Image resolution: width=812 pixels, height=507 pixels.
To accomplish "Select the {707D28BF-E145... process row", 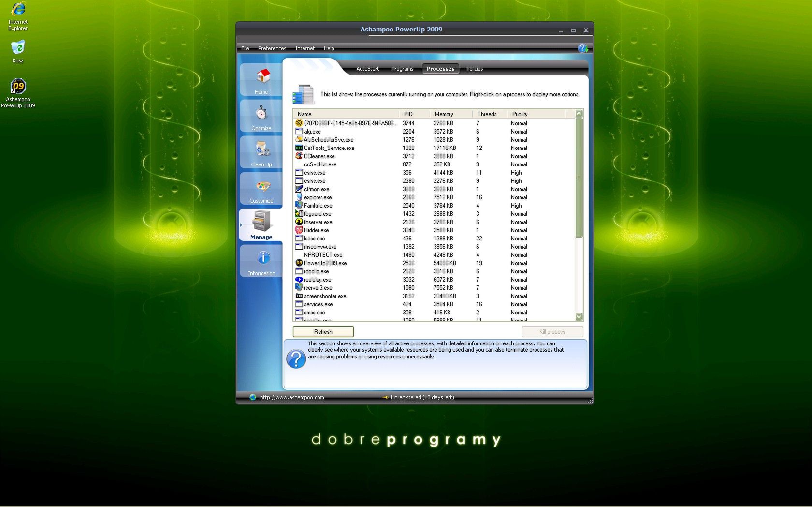I will click(434, 123).
